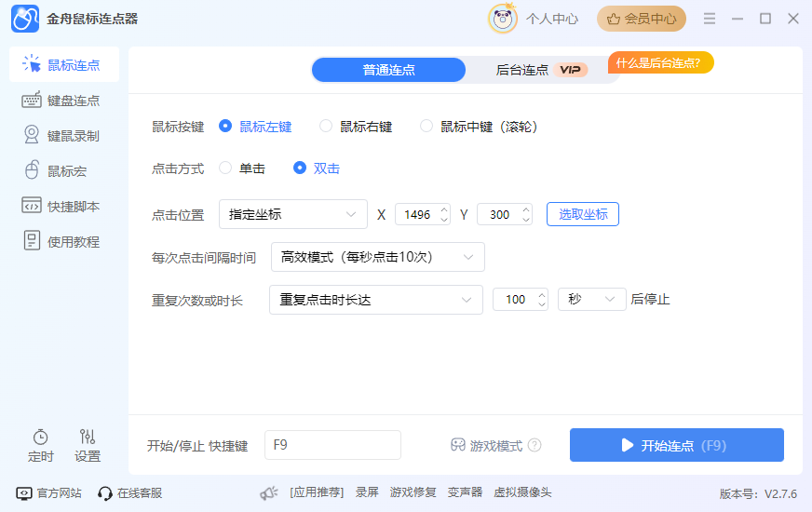Click the 游戏模式 question mark help icon
This screenshot has width=812, height=512.
click(x=535, y=445)
